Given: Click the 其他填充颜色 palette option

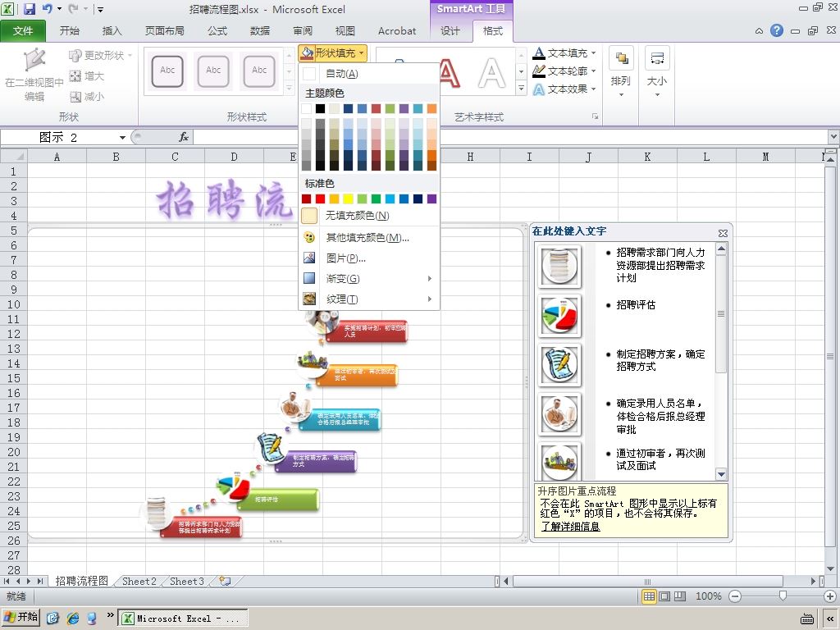Looking at the screenshot, I should coord(368,237).
